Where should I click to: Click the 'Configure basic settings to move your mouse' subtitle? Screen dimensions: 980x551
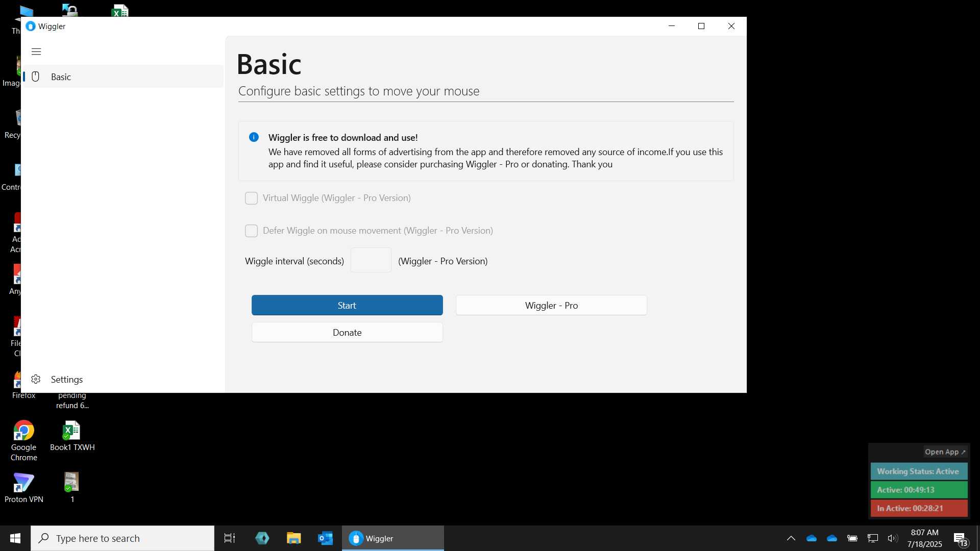pyautogui.click(x=359, y=91)
